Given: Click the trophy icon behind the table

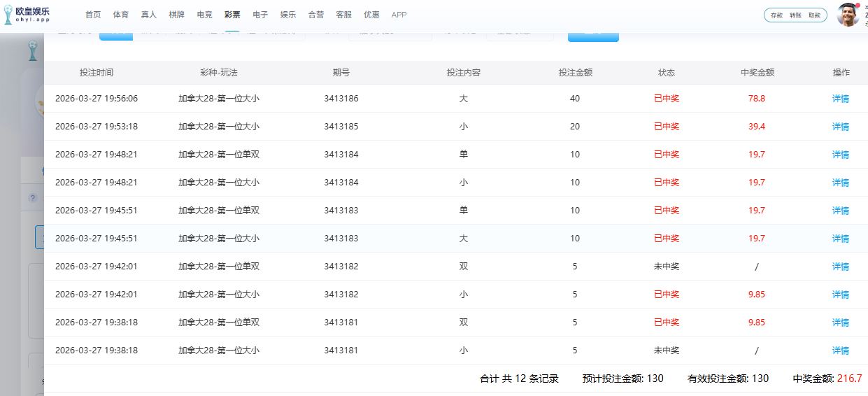Looking at the screenshot, I should coord(32,50).
